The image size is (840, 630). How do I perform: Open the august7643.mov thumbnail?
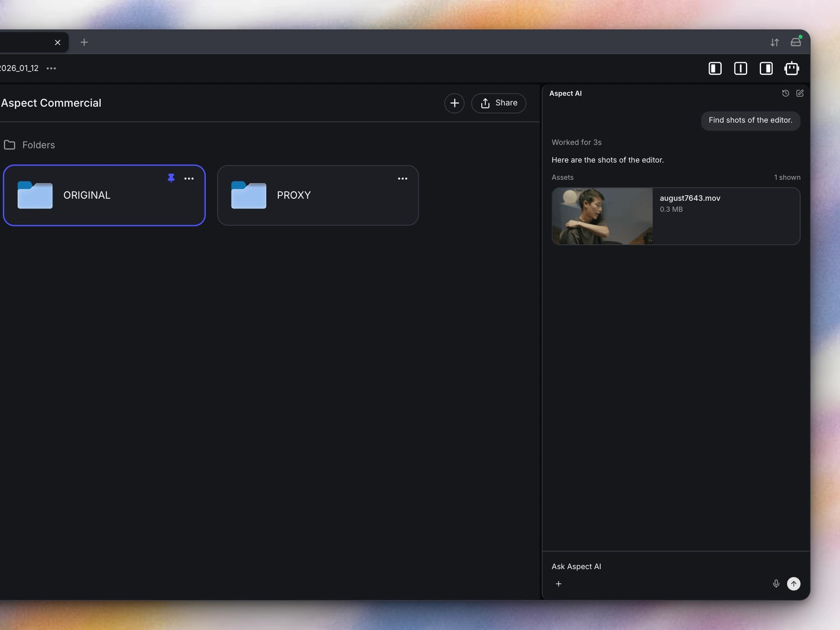click(602, 216)
